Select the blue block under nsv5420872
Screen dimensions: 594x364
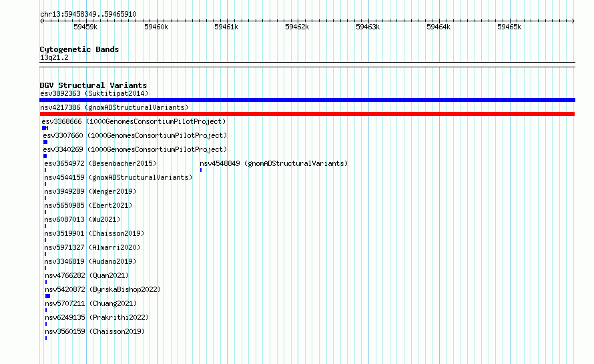point(48,296)
